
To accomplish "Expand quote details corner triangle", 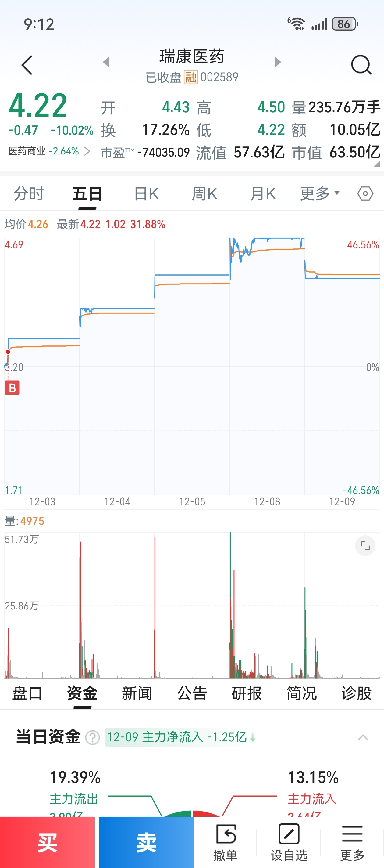I will pos(377,164).
